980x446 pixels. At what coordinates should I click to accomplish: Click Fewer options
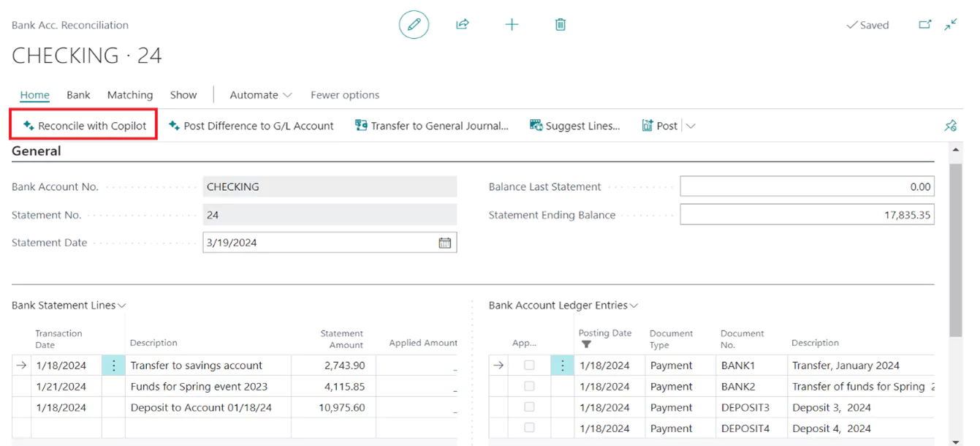click(x=345, y=95)
